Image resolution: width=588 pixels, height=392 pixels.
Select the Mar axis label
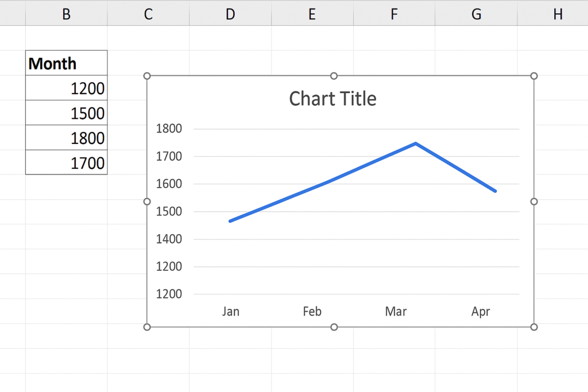pos(396,312)
